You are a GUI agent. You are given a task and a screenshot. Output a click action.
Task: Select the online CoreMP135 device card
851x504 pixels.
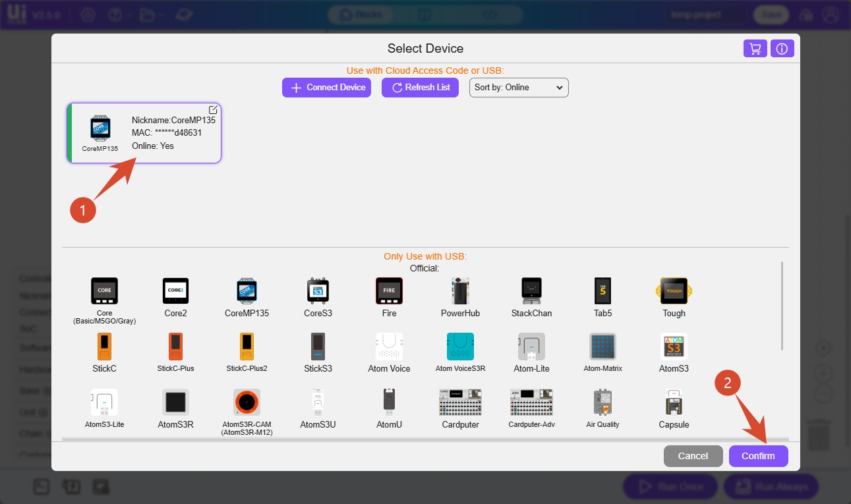point(144,132)
